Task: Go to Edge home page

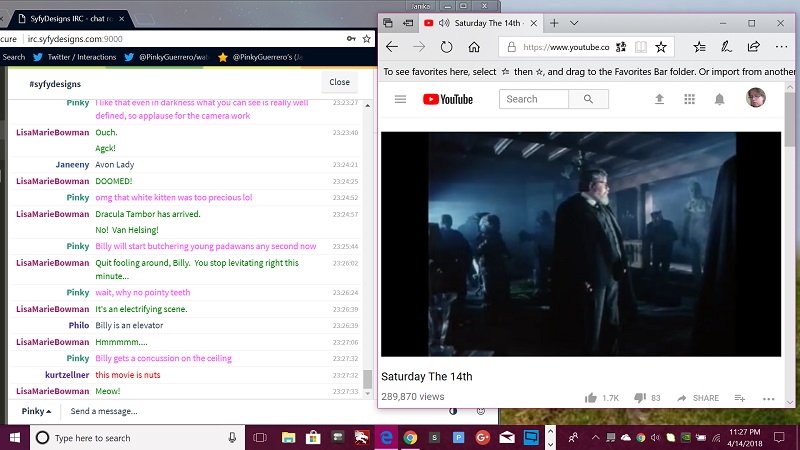Action: [x=474, y=47]
